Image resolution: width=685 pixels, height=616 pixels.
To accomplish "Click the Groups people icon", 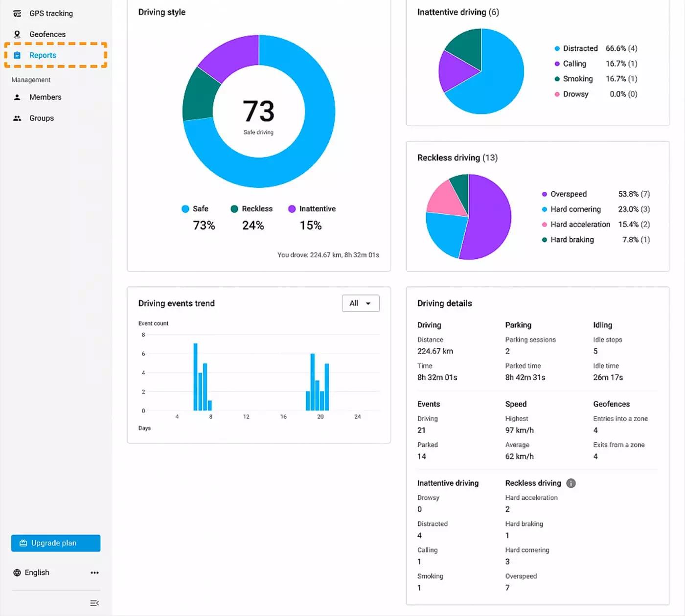I will 17,118.
